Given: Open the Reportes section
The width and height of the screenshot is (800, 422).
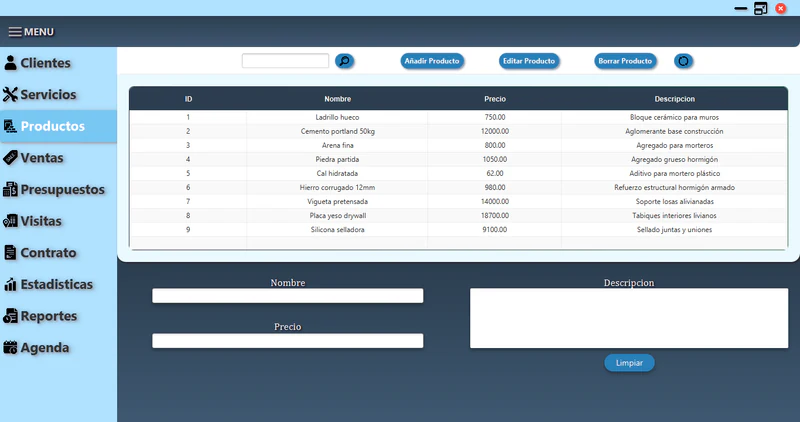Looking at the screenshot, I should click(x=58, y=316).
